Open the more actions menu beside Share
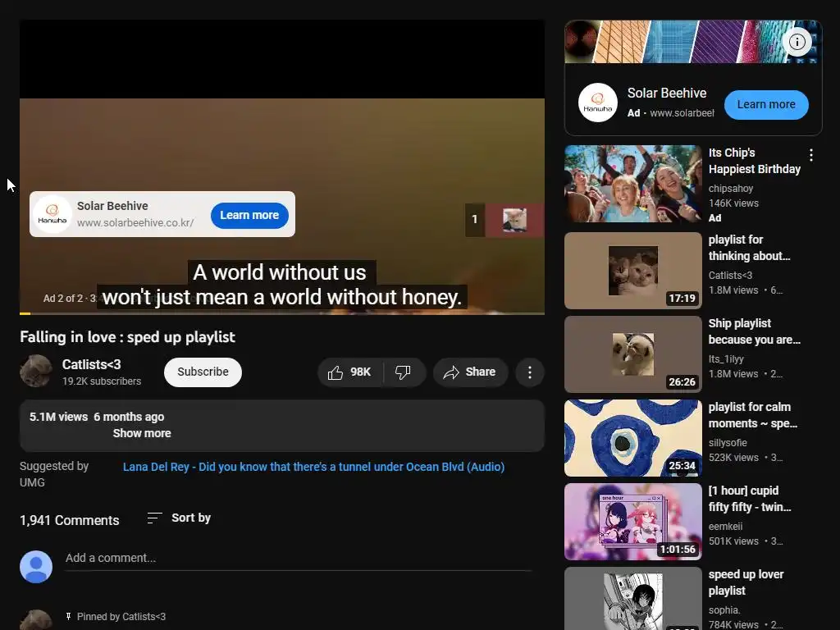 click(x=530, y=372)
